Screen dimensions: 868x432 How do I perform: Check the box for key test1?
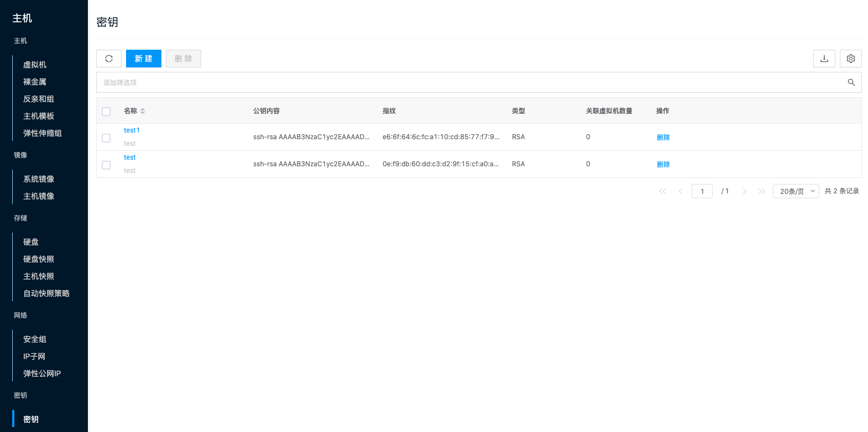[x=106, y=138]
